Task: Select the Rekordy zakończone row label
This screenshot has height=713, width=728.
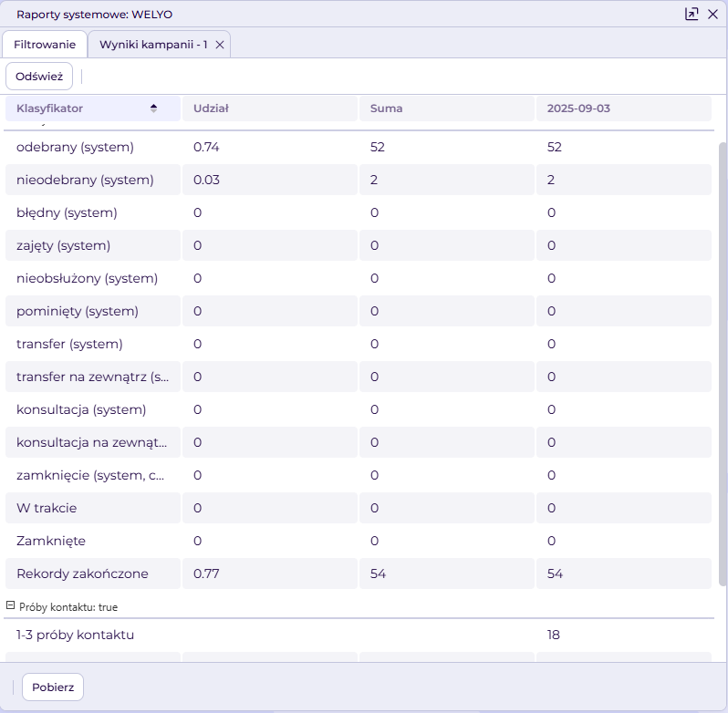Action: 82,573
